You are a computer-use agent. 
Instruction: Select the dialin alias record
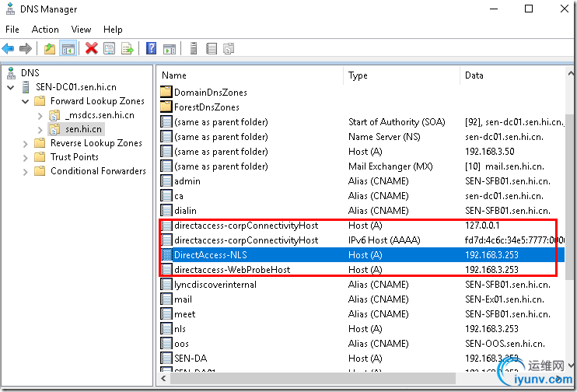click(362, 211)
